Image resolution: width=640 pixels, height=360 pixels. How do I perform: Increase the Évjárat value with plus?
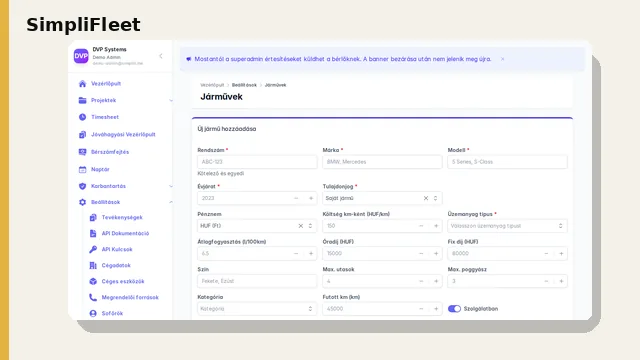click(311, 198)
